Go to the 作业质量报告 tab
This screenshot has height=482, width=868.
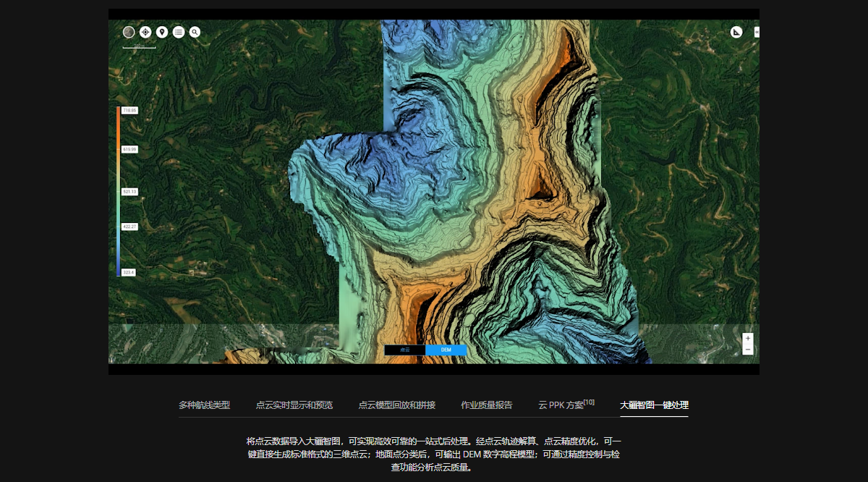486,405
